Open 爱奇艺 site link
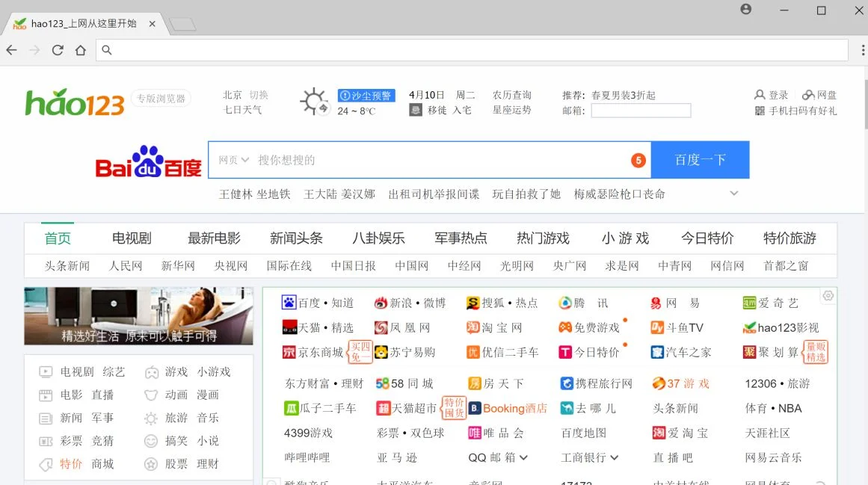The height and width of the screenshot is (485, 868). [771, 303]
